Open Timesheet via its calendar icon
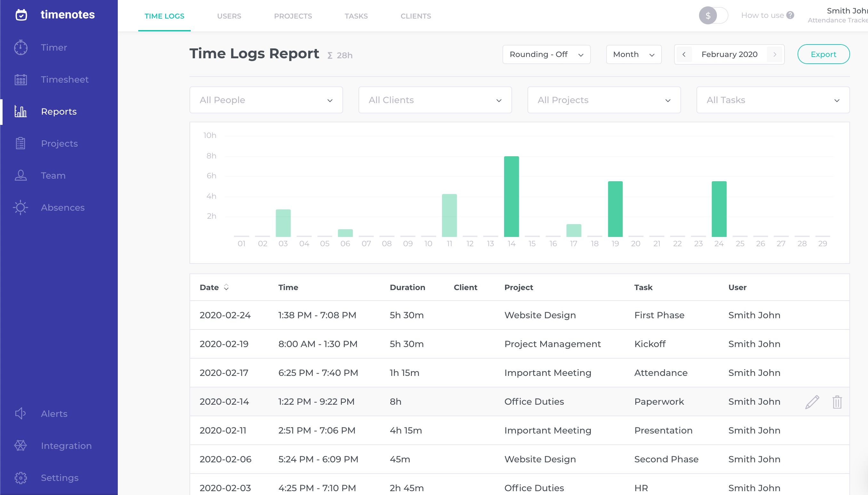The height and width of the screenshot is (495, 868). pos(21,79)
